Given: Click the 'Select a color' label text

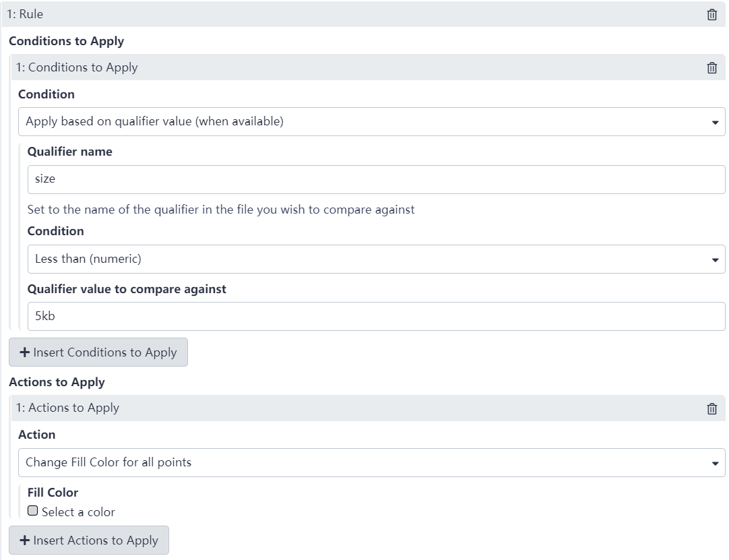Looking at the screenshot, I should coord(78,512).
